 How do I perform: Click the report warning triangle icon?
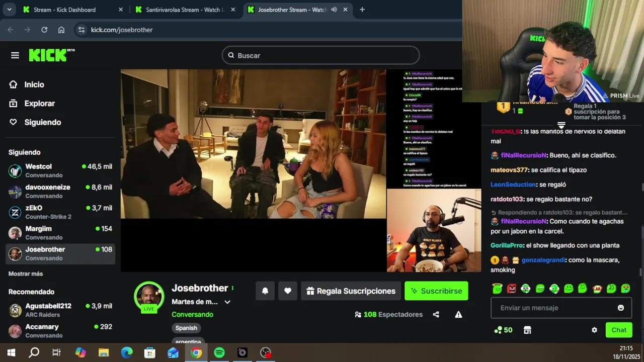(x=458, y=314)
